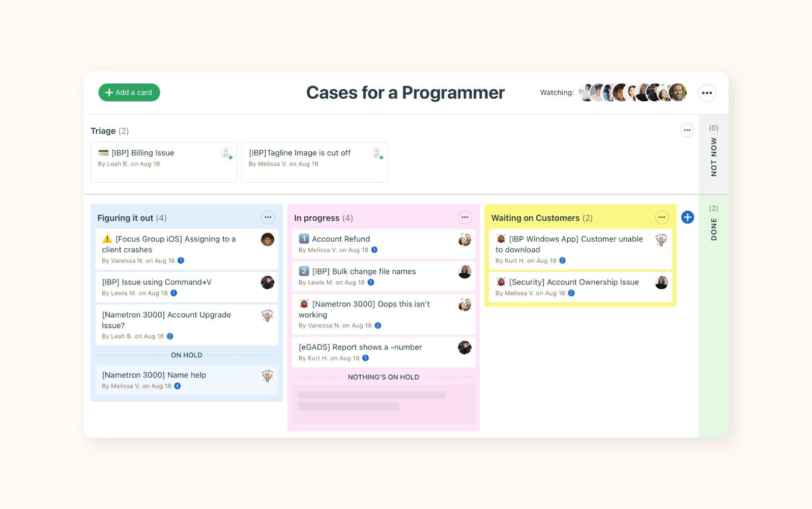Click the Figuring it out column title

(125, 218)
